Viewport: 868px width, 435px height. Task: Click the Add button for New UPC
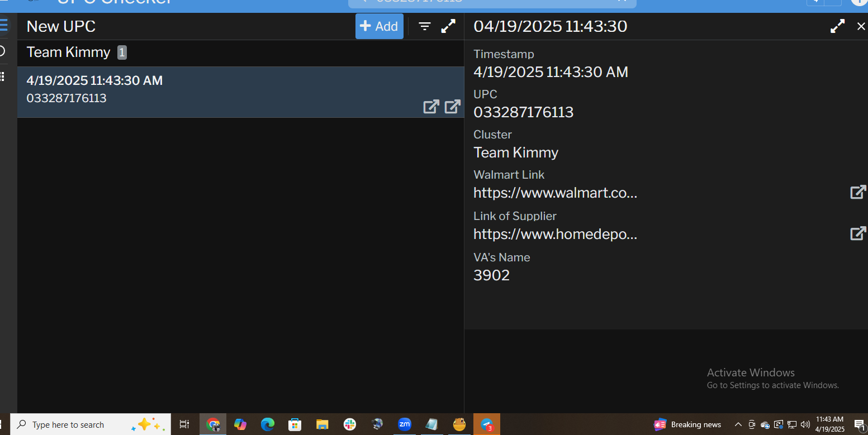pos(379,26)
